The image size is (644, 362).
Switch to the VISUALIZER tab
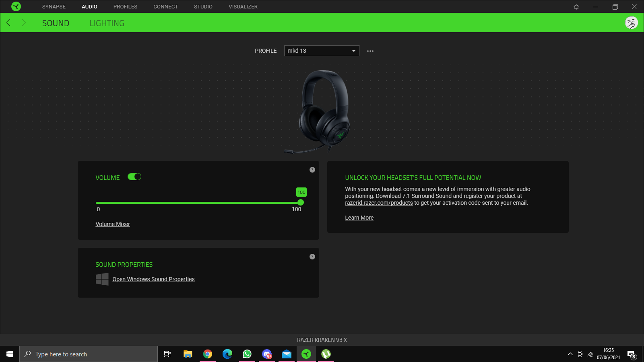(x=243, y=7)
